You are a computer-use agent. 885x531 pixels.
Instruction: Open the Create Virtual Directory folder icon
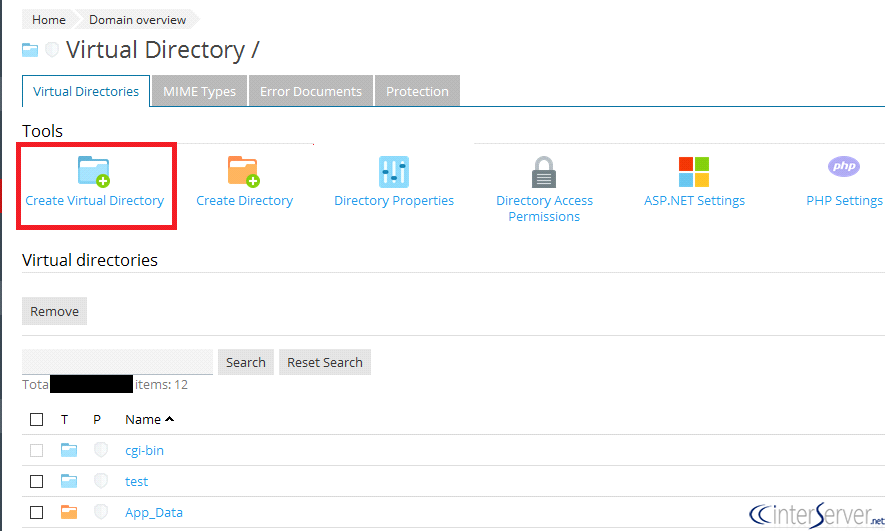click(94, 172)
